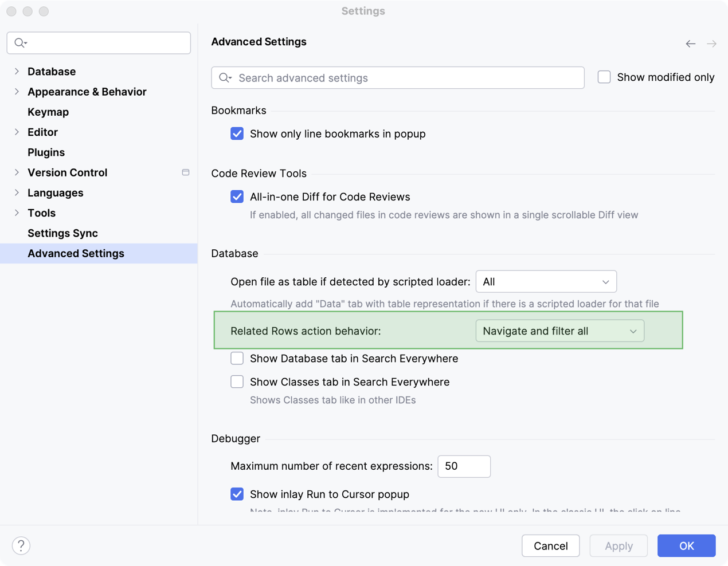The width and height of the screenshot is (728, 566).
Task: Click the advanced settings search magnifier icon
Action: pos(225,78)
